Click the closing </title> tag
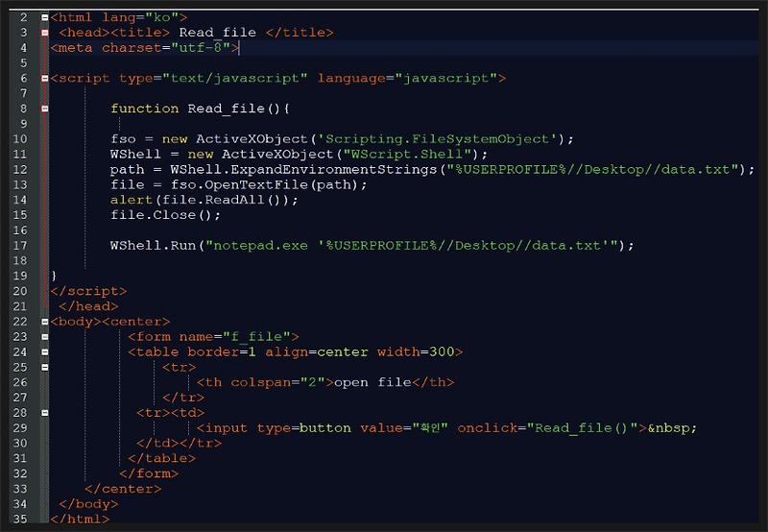 (x=300, y=33)
